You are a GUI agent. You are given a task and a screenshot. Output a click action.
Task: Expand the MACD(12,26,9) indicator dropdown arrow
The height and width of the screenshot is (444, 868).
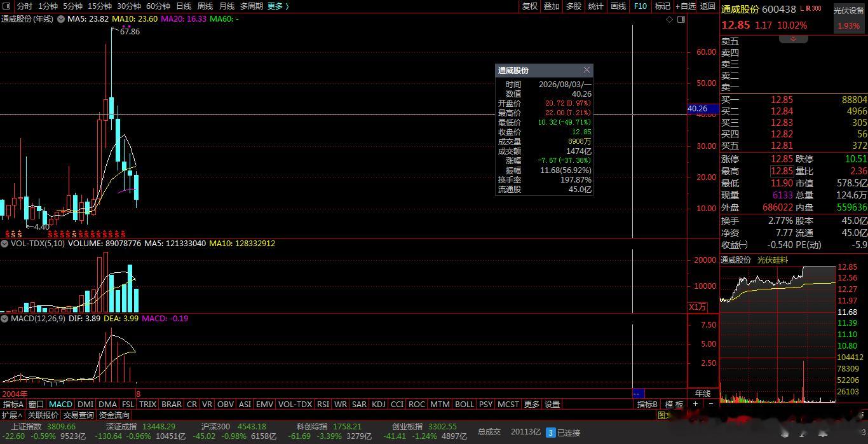[x=4, y=318]
